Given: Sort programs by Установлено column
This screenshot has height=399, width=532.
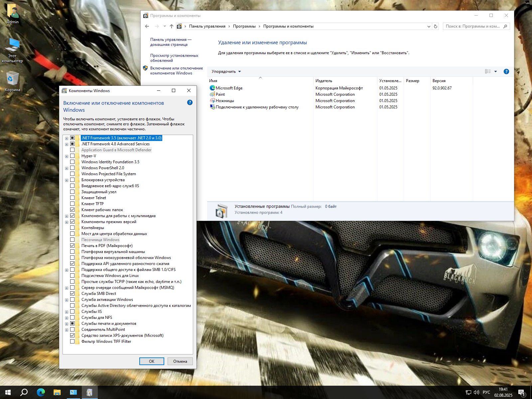Looking at the screenshot, I should [x=390, y=81].
